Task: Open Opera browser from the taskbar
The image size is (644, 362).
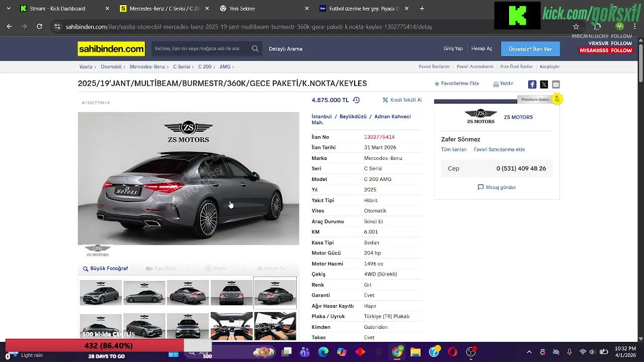Action: coord(452,352)
